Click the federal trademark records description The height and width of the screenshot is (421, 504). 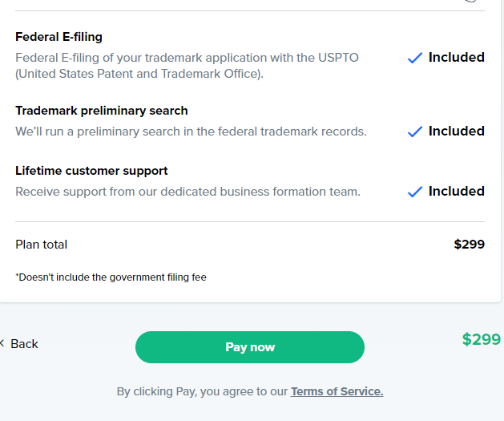click(x=191, y=132)
